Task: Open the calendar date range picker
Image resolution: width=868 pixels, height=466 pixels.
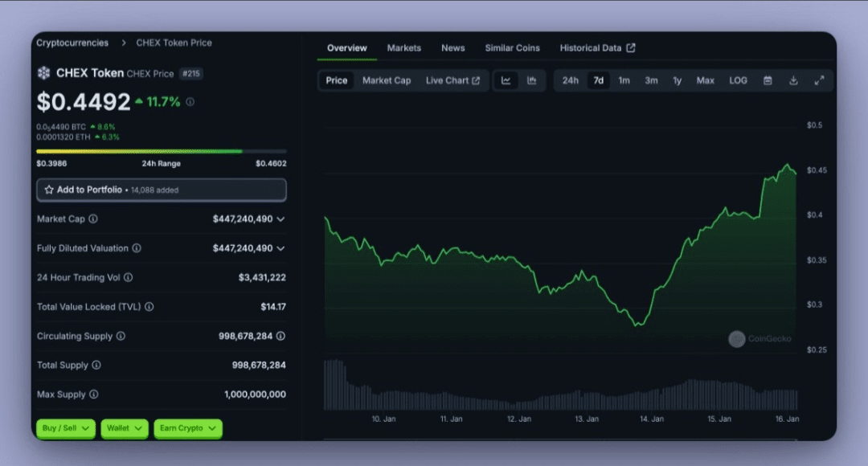Action: click(768, 81)
